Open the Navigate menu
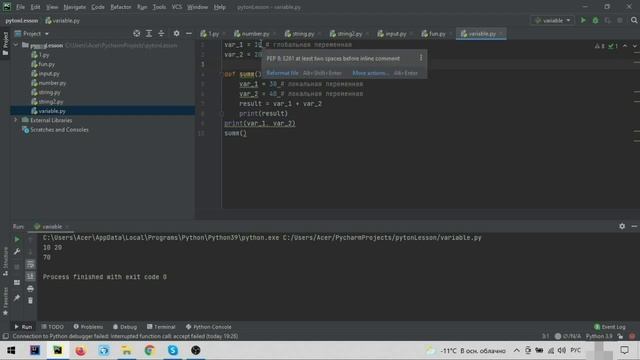This screenshot has height=360, width=640. click(75, 7)
